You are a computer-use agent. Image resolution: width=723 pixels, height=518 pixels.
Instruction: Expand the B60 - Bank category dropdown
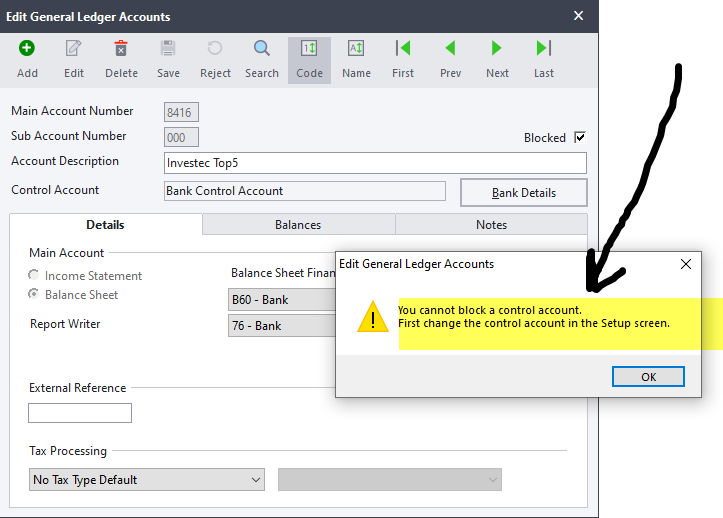(x=282, y=300)
